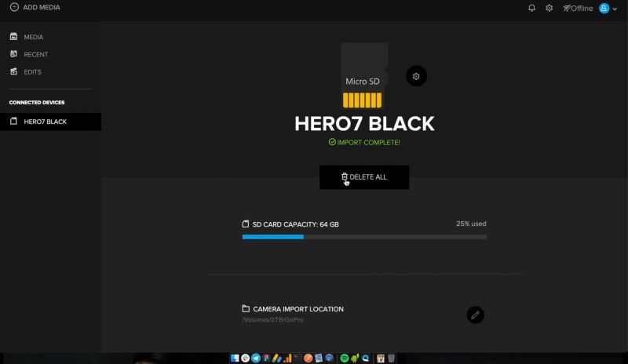The width and height of the screenshot is (628, 364).
Task: Click the Delete All button
Action: (x=364, y=177)
